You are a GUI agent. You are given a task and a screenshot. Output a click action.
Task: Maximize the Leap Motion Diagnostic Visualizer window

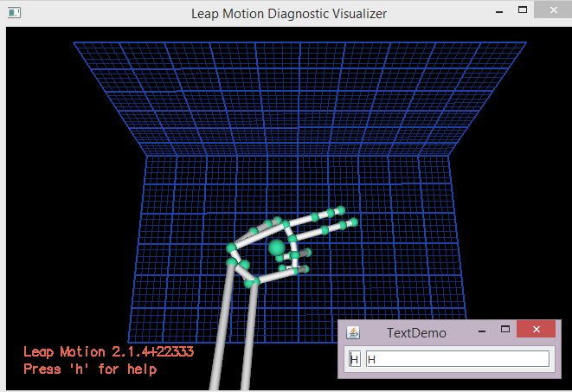click(x=523, y=10)
